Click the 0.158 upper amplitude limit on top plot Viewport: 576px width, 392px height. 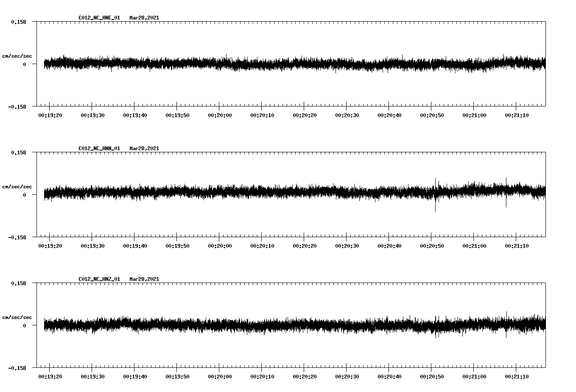click(x=18, y=21)
